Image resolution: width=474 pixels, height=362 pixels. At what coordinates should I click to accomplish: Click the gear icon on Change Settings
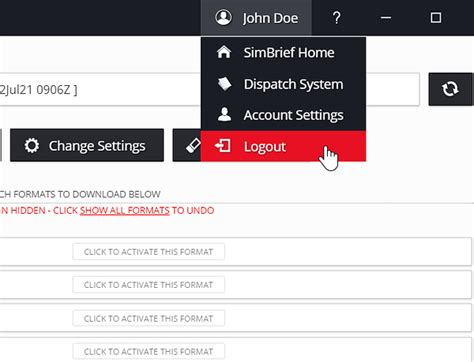(32, 146)
